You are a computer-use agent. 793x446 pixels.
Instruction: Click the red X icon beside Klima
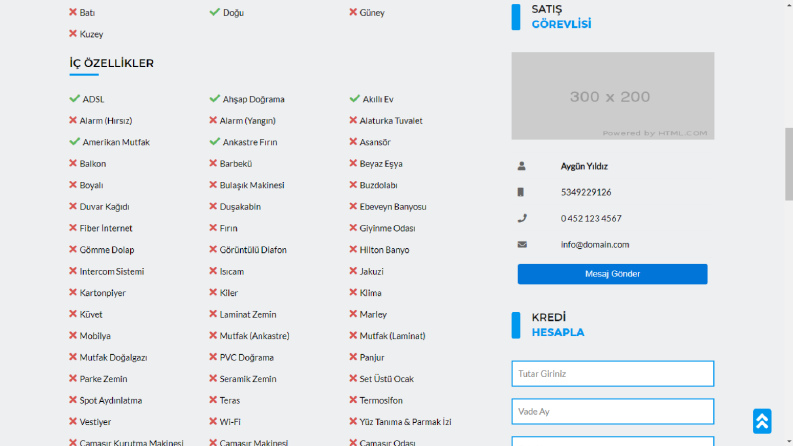click(x=353, y=292)
